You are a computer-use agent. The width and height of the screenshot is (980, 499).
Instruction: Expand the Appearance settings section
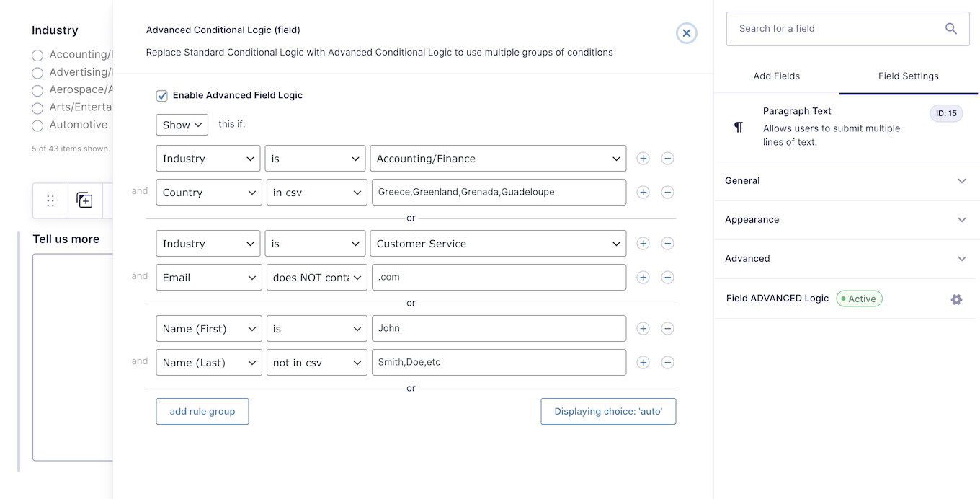click(847, 220)
